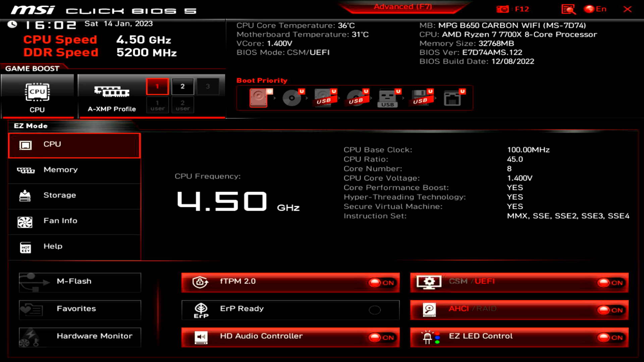Open the BIOS search magnifier icon
Viewport: 644px width, 362px height.
(568, 9)
